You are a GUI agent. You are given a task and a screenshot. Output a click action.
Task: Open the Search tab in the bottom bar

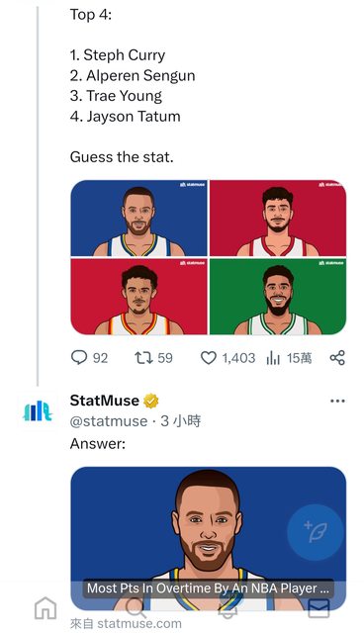[x=136, y=608]
